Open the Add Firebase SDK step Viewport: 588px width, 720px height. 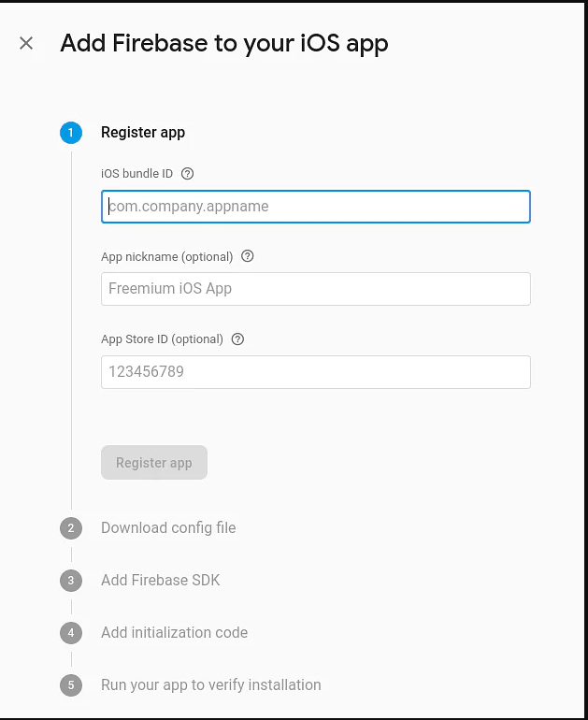point(161,581)
